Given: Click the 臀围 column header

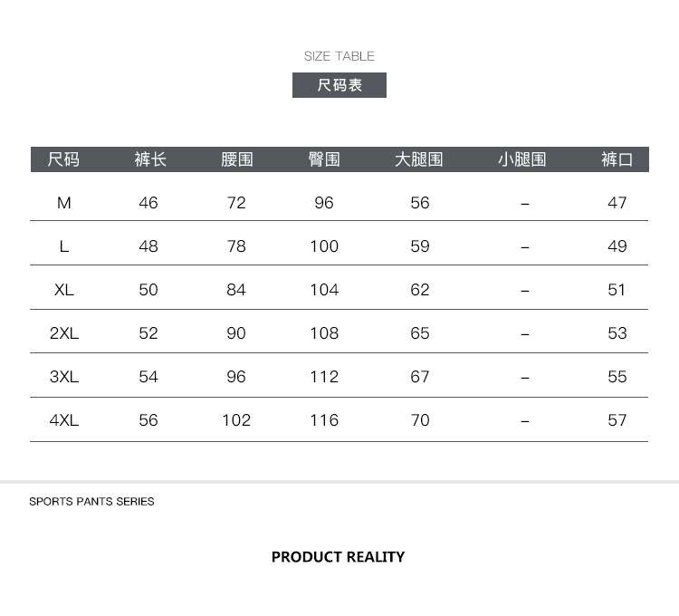Looking at the screenshot, I should pyautogui.click(x=324, y=159).
